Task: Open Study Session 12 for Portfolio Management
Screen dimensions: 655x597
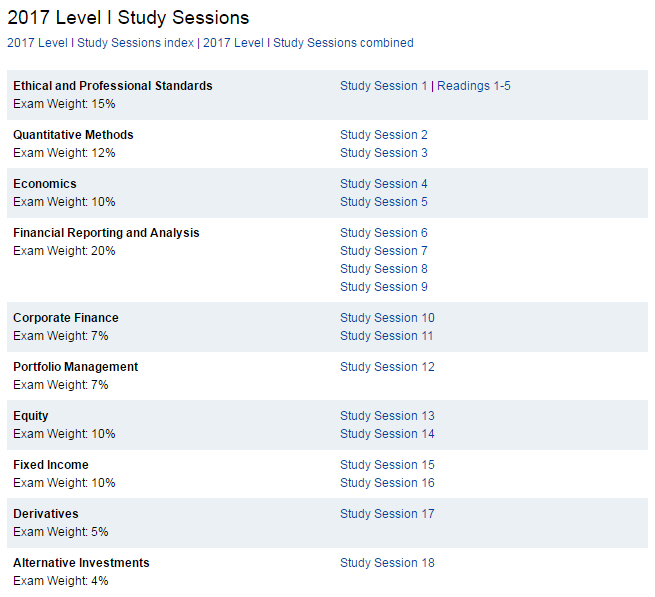Action: click(387, 367)
